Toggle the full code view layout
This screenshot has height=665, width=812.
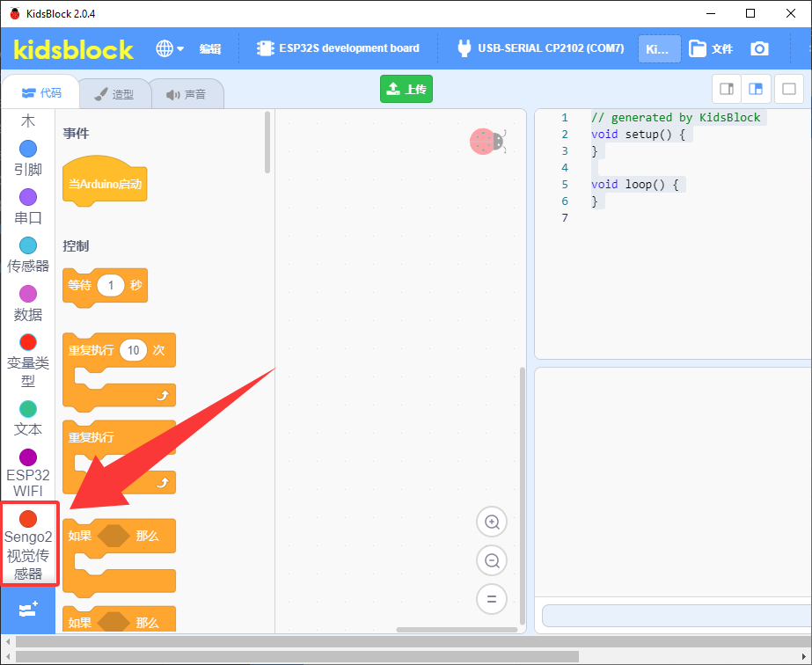click(x=789, y=89)
